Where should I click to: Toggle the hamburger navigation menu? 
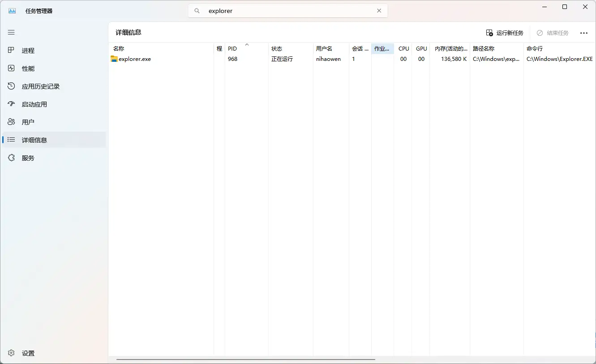pos(11,32)
